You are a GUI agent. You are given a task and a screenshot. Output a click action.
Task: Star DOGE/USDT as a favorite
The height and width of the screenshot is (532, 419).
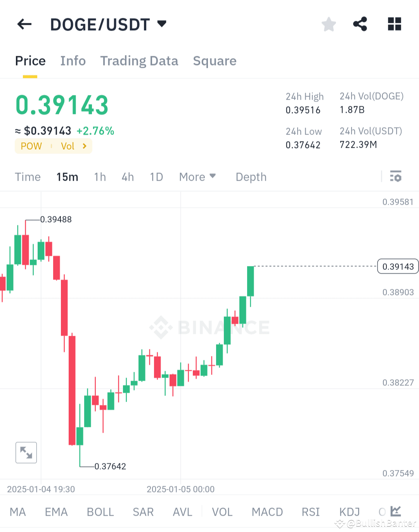coord(329,24)
